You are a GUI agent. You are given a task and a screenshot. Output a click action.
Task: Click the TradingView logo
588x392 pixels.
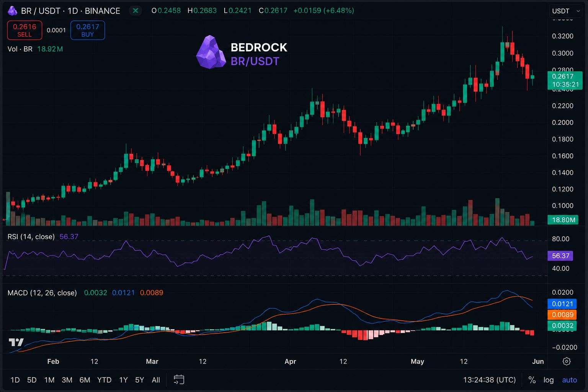point(16,342)
